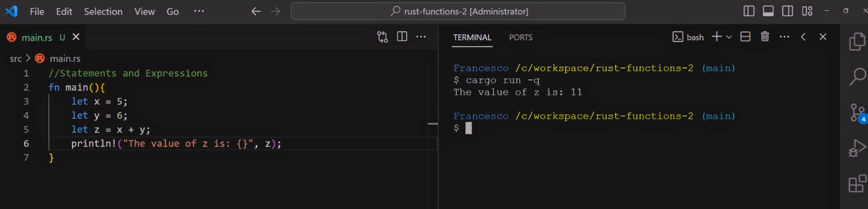Open the View menu
Image resolution: width=868 pixels, height=209 pixels.
[x=144, y=12]
